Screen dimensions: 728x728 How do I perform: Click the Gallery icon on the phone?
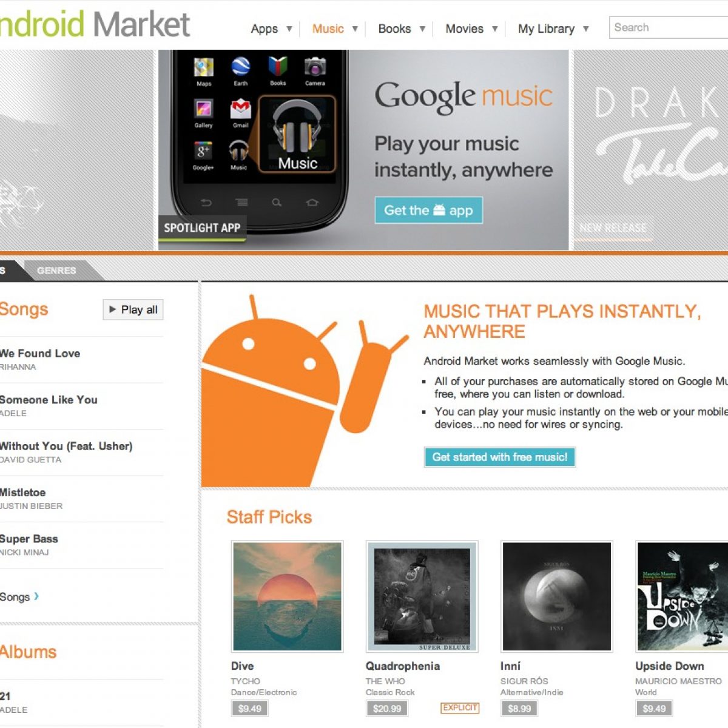tap(203, 109)
